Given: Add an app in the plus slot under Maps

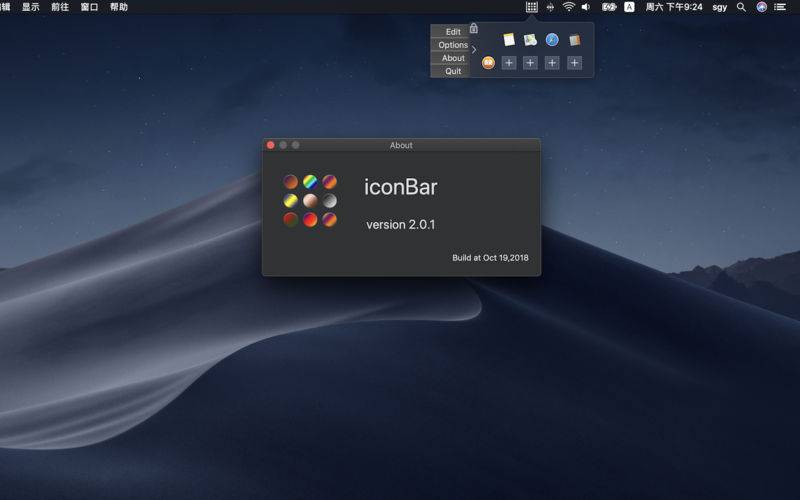Looking at the screenshot, I should click(530, 63).
